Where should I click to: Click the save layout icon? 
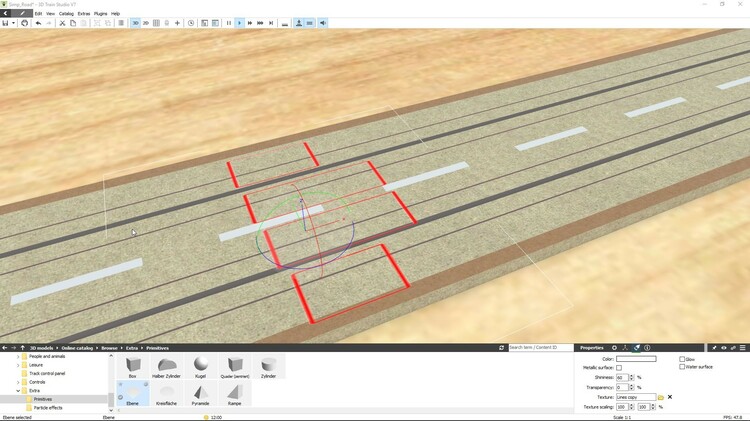click(x=5, y=23)
